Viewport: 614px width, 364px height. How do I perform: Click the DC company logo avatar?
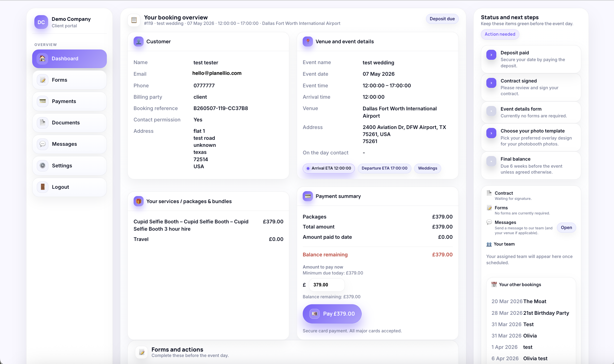(x=41, y=22)
